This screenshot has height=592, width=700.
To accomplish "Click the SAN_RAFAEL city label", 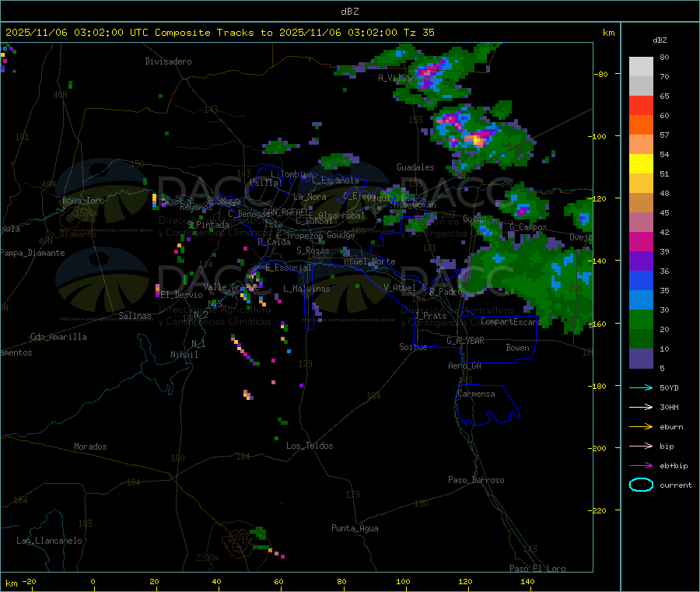I will coord(288,212).
